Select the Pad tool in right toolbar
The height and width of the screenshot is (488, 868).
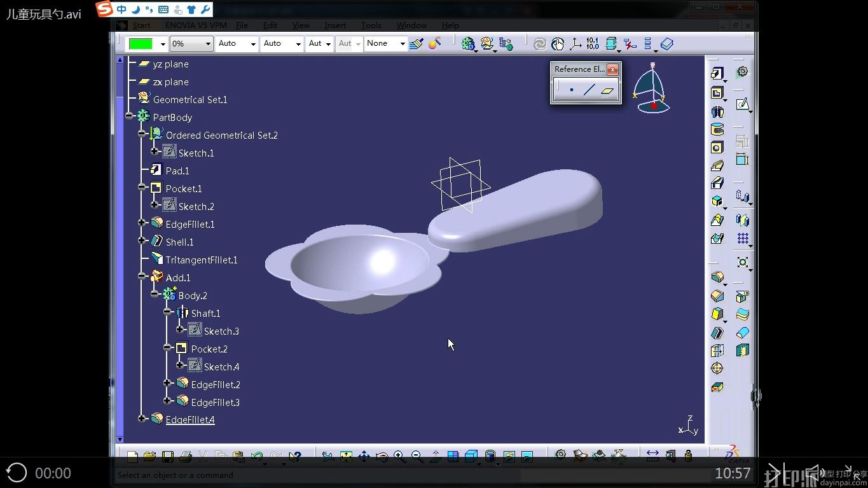(717, 74)
